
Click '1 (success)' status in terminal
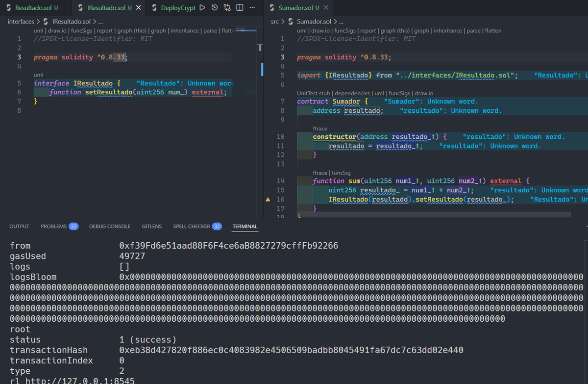point(148,340)
